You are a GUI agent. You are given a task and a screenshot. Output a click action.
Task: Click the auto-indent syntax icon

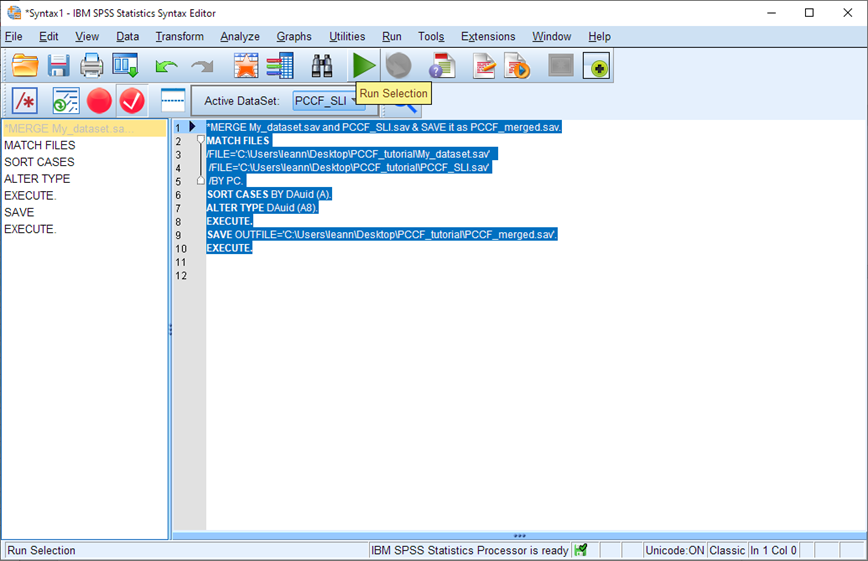click(65, 101)
